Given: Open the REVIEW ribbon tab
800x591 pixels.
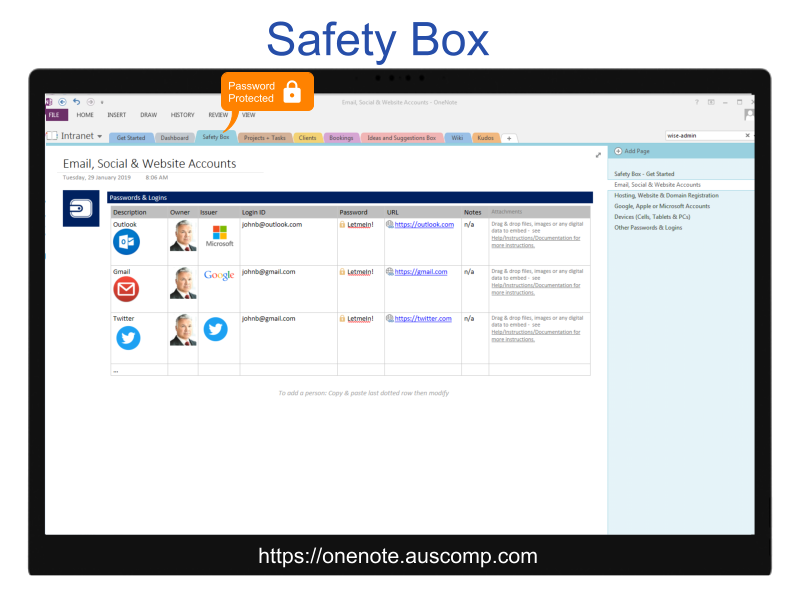Looking at the screenshot, I should tap(217, 114).
